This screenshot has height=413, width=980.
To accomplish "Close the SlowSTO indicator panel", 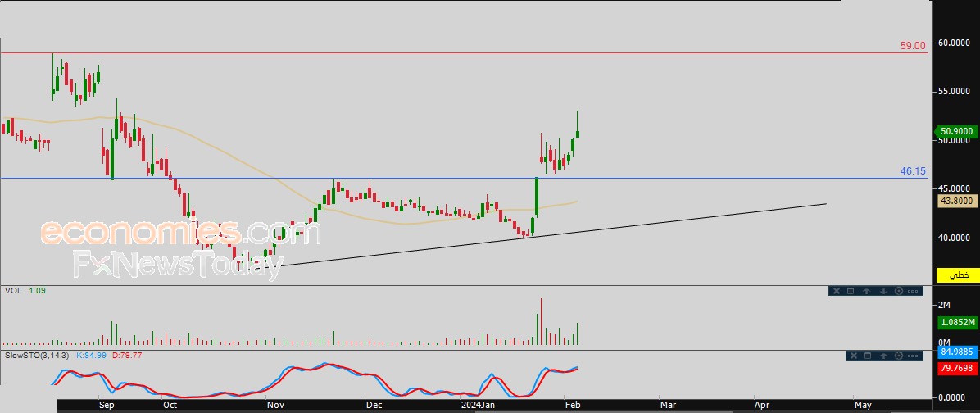I will 853,356.
